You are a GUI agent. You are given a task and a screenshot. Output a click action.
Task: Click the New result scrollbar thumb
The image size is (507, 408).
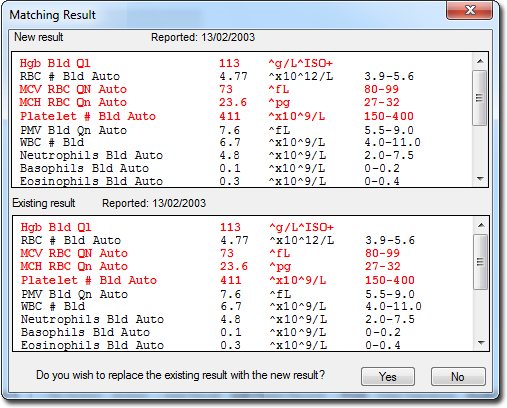click(x=480, y=98)
